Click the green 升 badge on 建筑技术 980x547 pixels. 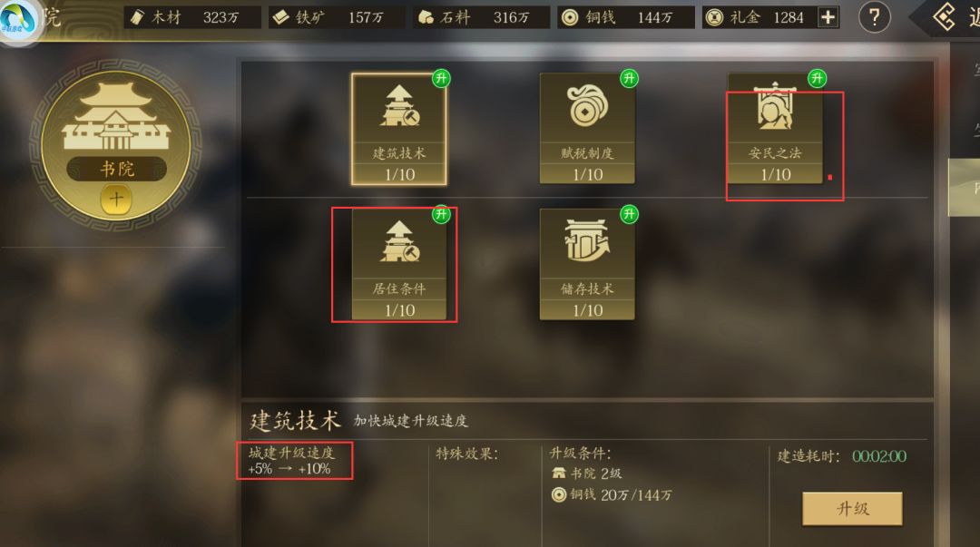coord(441,78)
